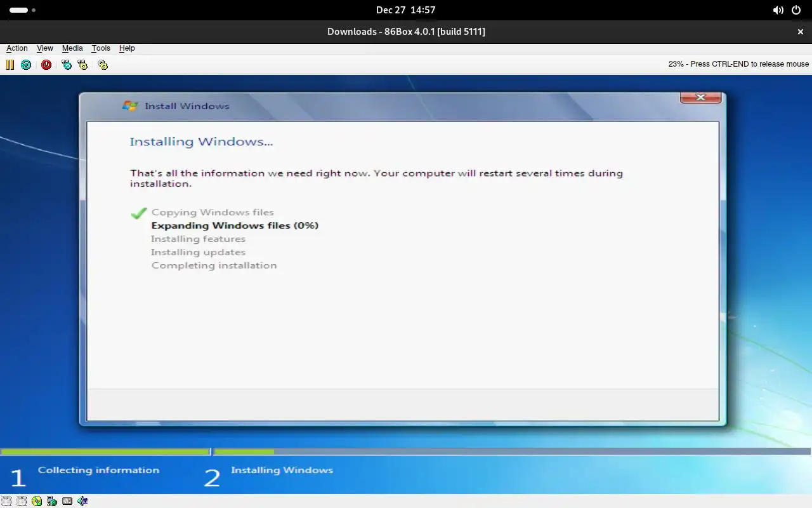The height and width of the screenshot is (508, 812).
Task: Click the first floppy drive status icon
Action: pyautogui.click(x=6, y=501)
